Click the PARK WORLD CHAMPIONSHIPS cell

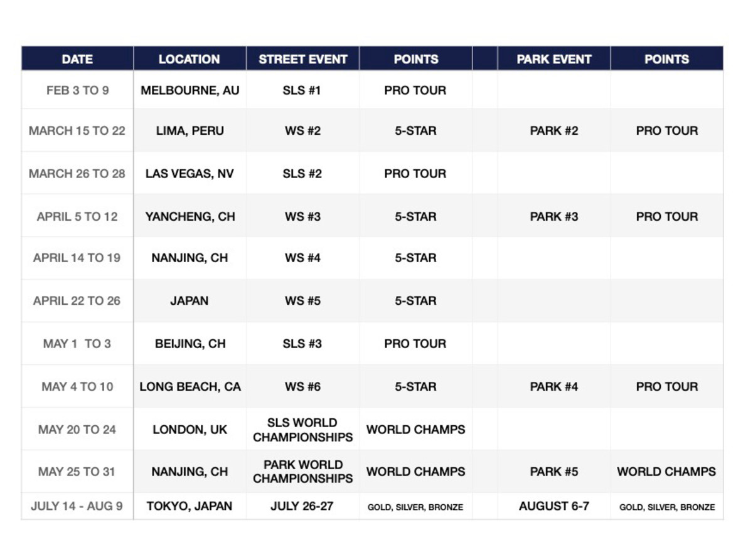[303, 472]
